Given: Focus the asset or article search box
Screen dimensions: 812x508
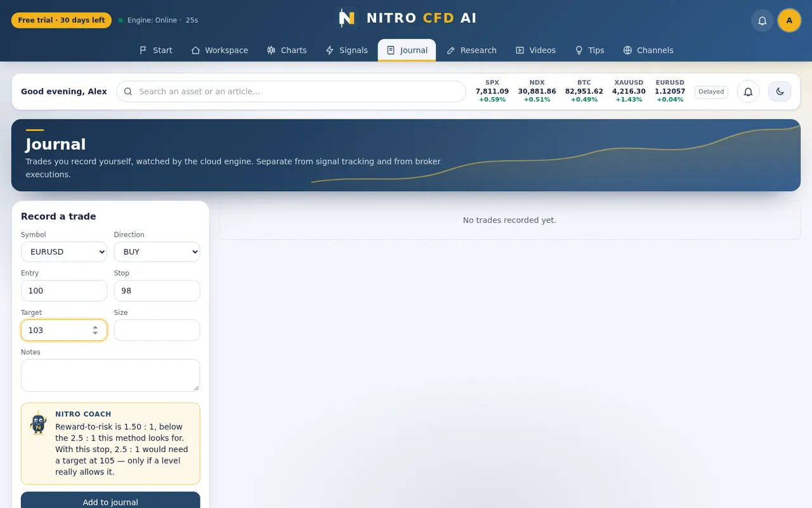Looking at the screenshot, I should point(291,91).
